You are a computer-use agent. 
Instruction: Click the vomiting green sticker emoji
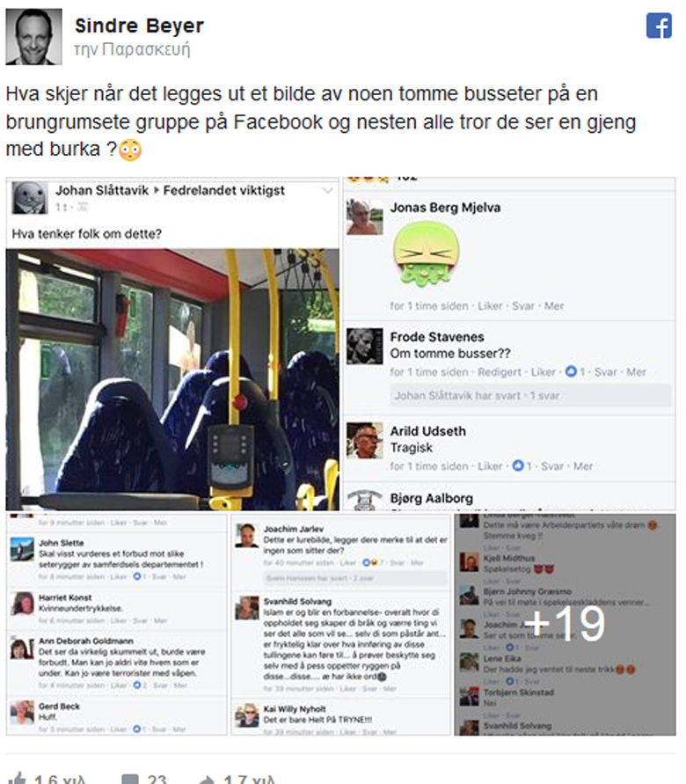coord(426,253)
